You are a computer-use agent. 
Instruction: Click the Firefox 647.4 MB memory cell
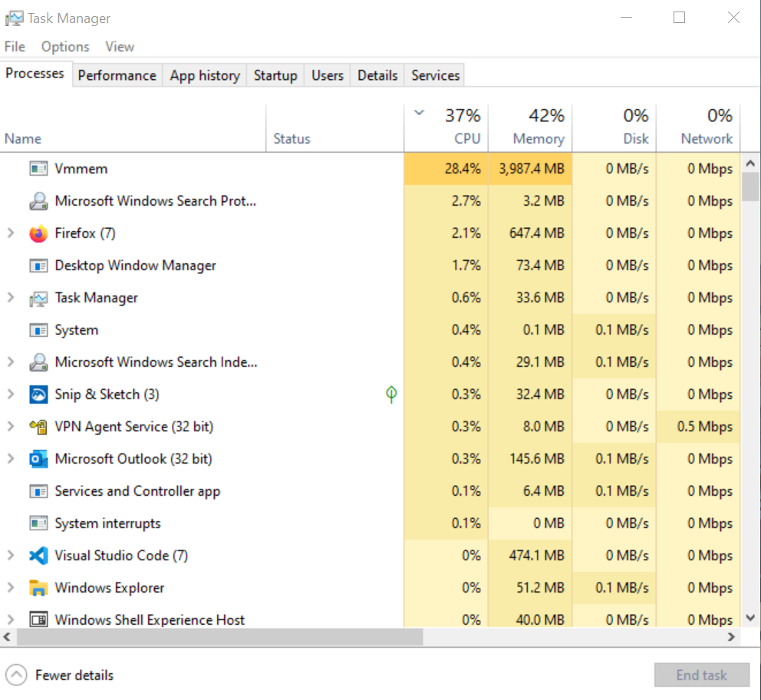[530, 233]
